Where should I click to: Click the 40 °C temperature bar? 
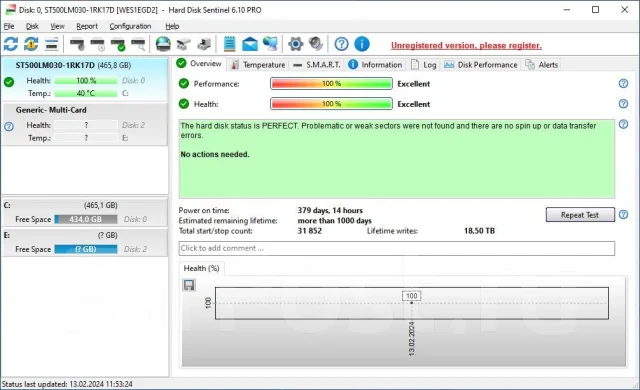(x=86, y=93)
